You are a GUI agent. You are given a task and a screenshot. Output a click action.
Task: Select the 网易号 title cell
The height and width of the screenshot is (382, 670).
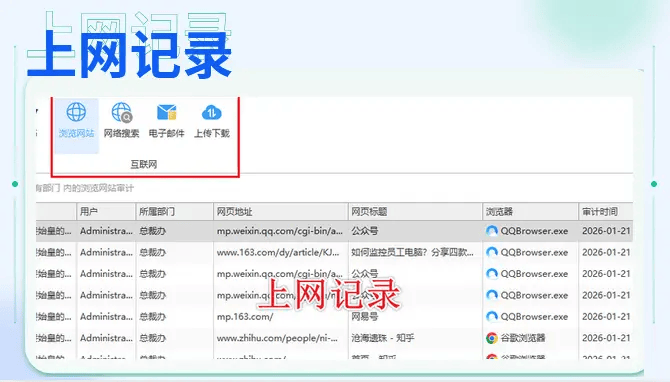pyautogui.click(x=364, y=317)
